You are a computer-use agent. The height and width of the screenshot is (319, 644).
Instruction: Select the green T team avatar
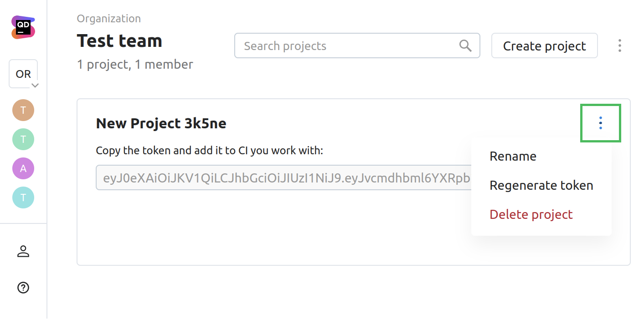[23, 139]
